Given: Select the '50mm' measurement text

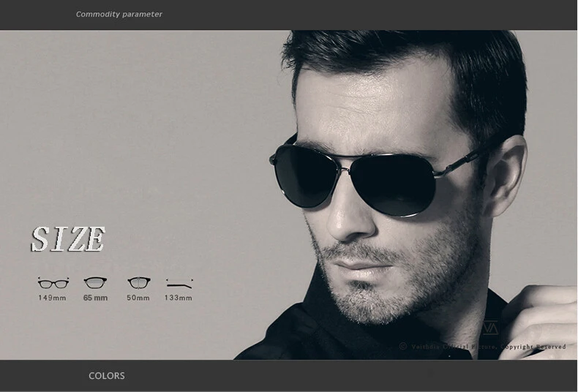Looking at the screenshot, I should (138, 298).
